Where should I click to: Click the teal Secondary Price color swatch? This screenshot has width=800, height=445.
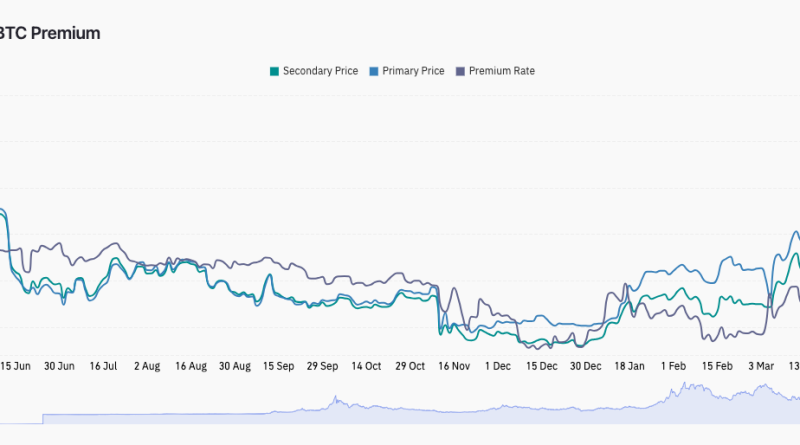click(x=274, y=71)
